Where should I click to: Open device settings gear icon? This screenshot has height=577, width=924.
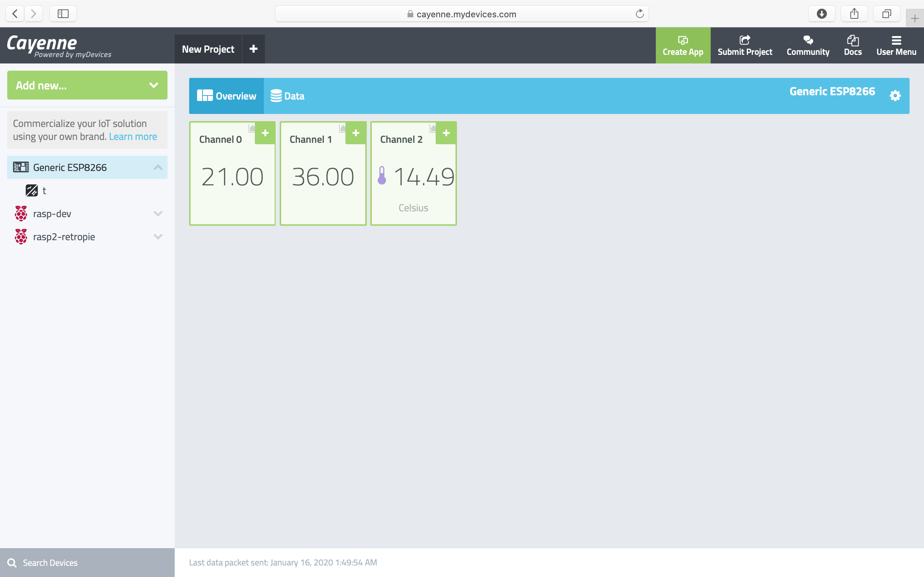[895, 96]
